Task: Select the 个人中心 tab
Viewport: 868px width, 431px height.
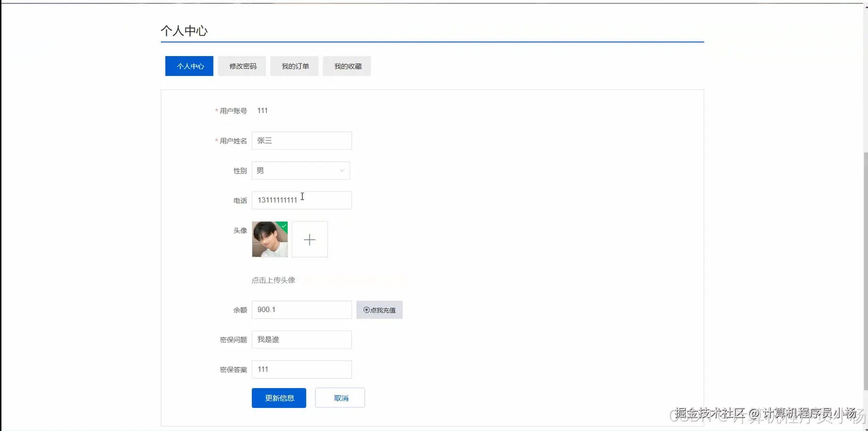Action: tap(189, 66)
